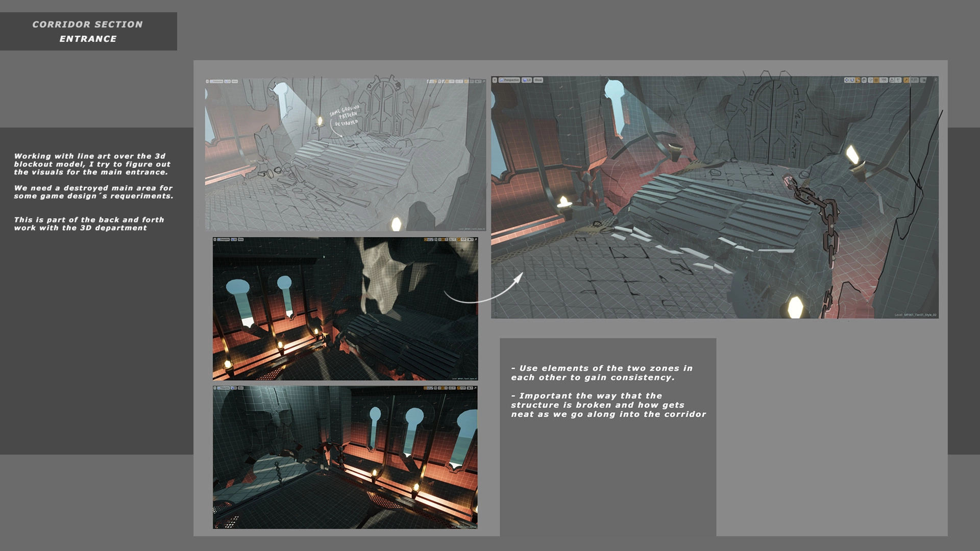Image resolution: width=980 pixels, height=551 pixels.
Task: Click Perspective button in top-left sketch viewport
Action: point(217,81)
